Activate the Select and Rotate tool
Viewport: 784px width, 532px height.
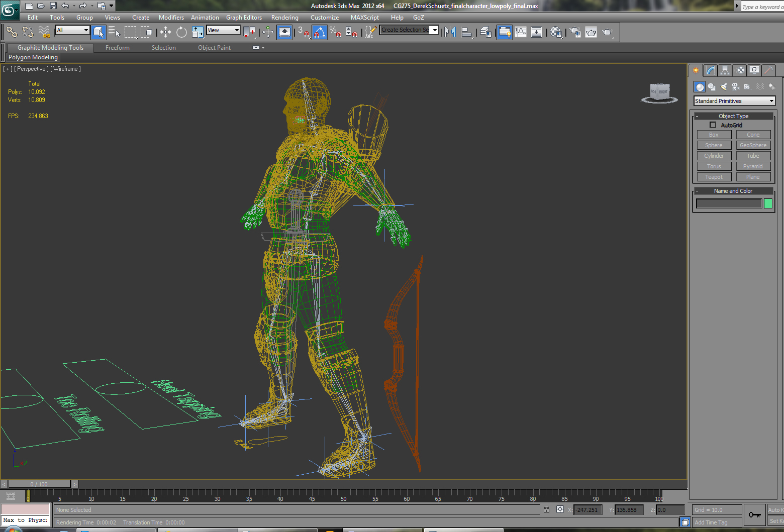click(x=181, y=33)
